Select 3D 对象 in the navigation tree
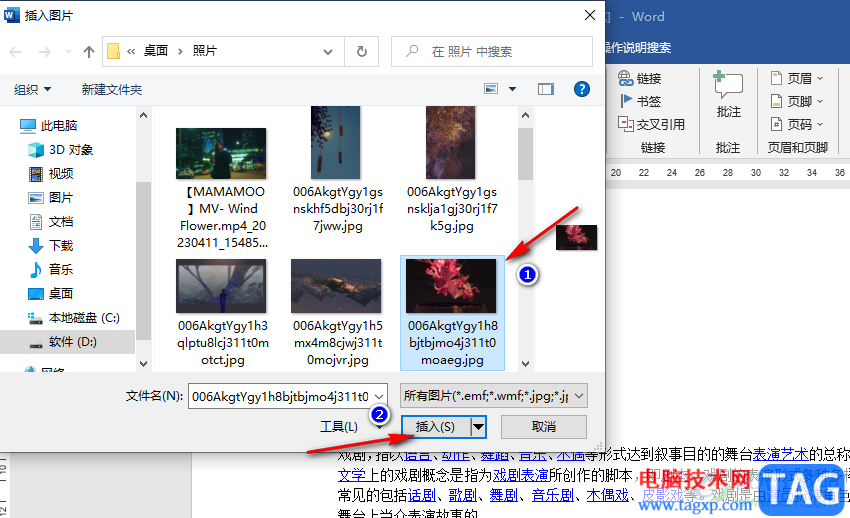This screenshot has height=518, width=850. click(x=60, y=150)
